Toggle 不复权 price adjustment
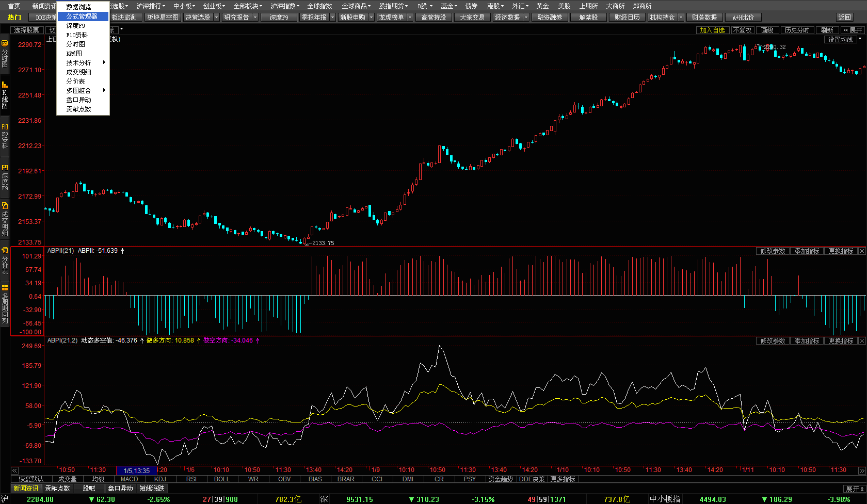 click(x=742, y=30)
